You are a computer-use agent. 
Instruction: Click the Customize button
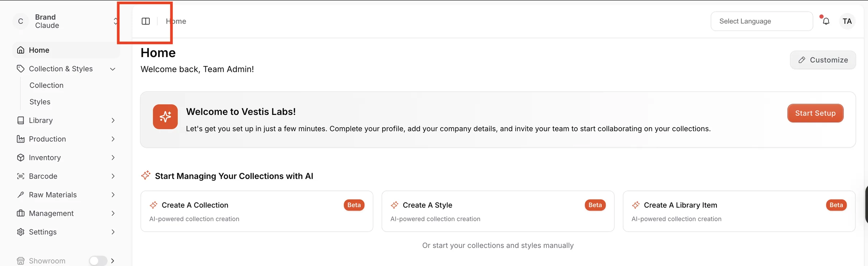coord(823,60)
